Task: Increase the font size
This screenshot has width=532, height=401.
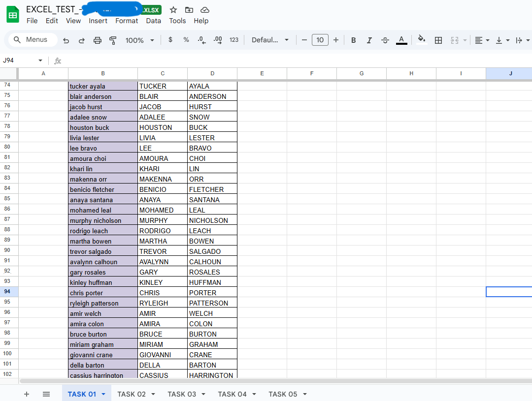Action: (x=336, y=40)
